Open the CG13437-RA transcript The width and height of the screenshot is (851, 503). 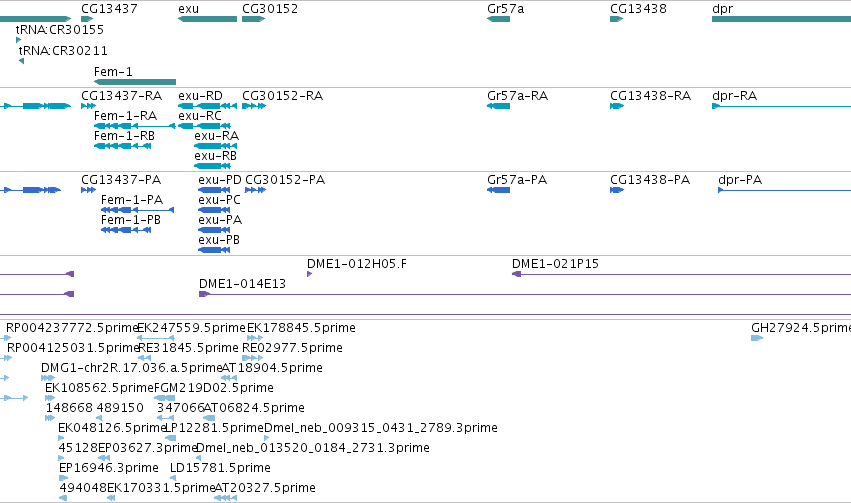click(x=122, y=95)
